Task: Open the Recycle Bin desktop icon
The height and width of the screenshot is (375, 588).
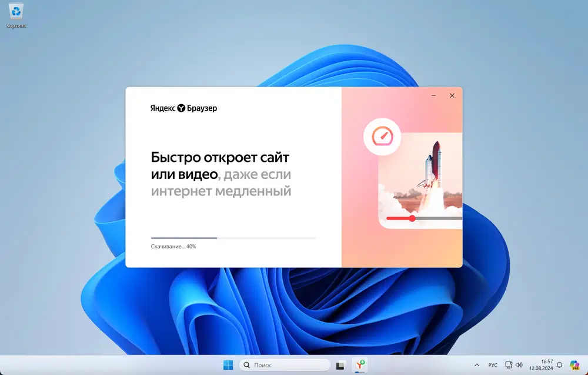Action: (x=16, y=16)
